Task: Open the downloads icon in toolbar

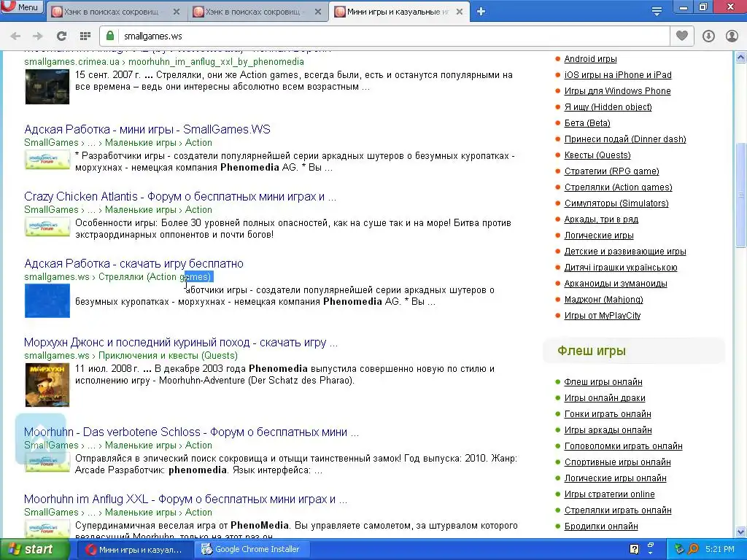Action: pyautogui.click(x=708, y=36)
